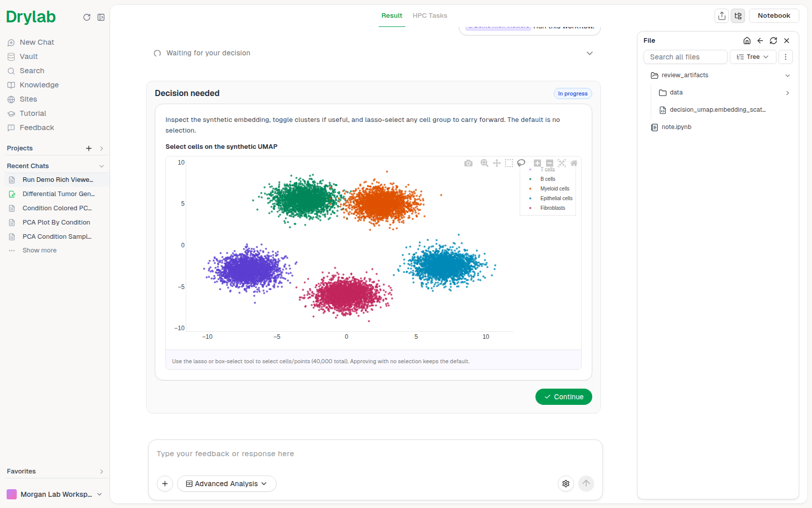
Task: Select the plot Zoom tool
Action: (x=484, y=163)
